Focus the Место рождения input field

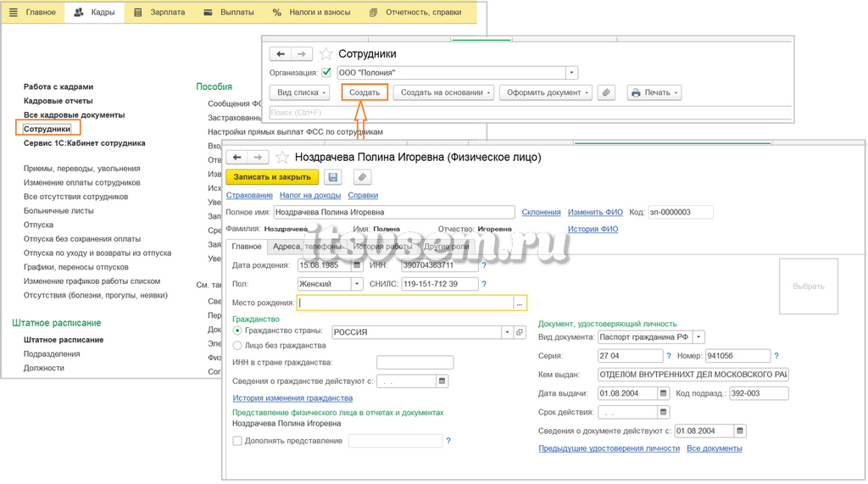pyautogui.click(x=406, y=303)
